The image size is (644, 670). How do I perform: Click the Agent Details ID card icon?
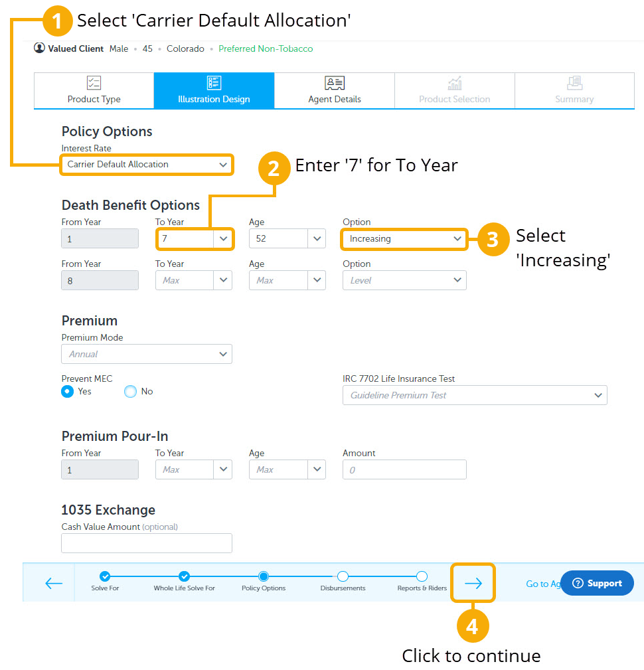(334, 84)
